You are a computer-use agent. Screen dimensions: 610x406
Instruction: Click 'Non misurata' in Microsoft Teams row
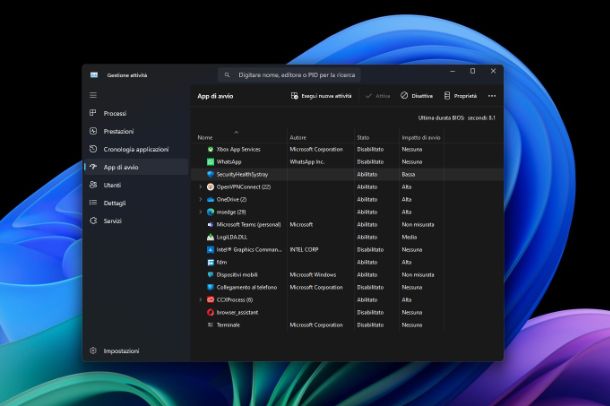pyautogui.click(x=418, y=224)
